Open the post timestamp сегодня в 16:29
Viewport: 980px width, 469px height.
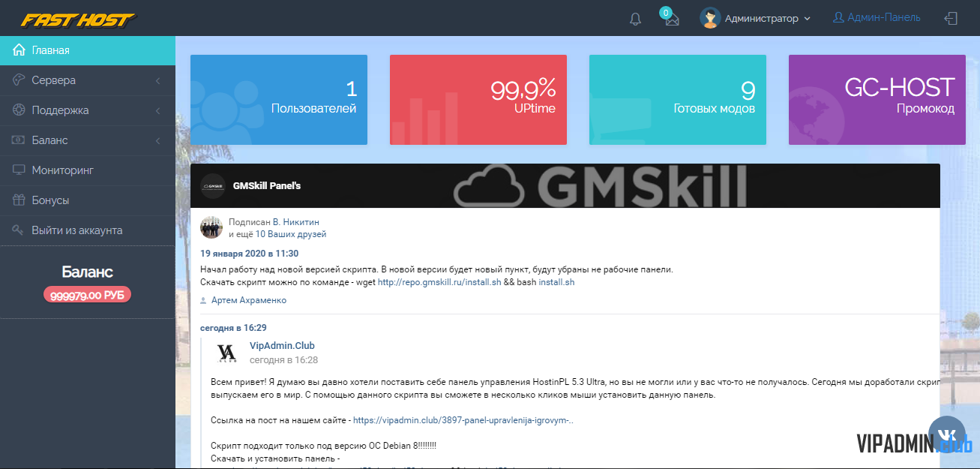tap(233, 328)
